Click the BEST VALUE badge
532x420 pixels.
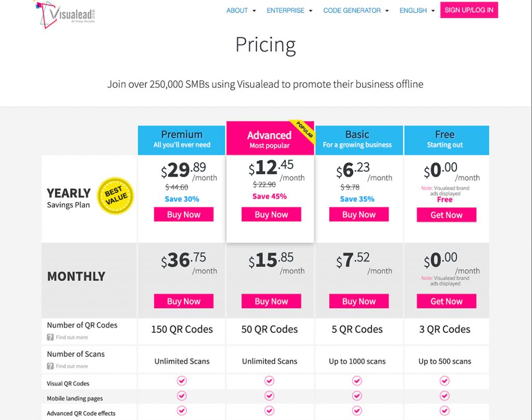coord(115,195)
